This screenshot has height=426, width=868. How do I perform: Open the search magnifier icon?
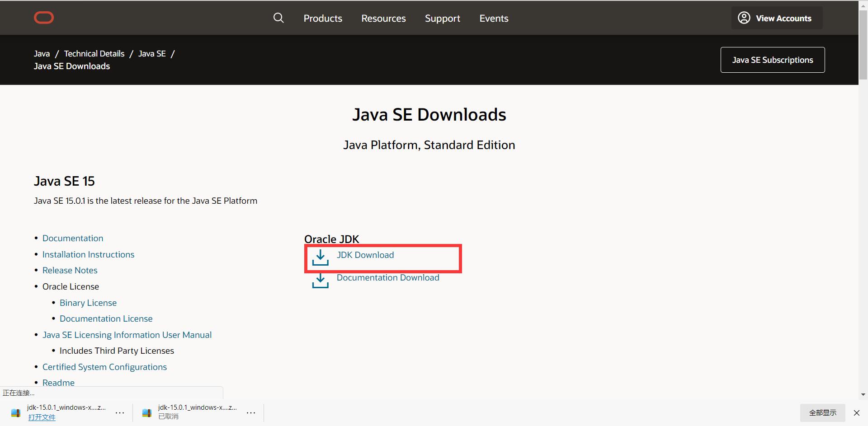[x=278, y=18]
